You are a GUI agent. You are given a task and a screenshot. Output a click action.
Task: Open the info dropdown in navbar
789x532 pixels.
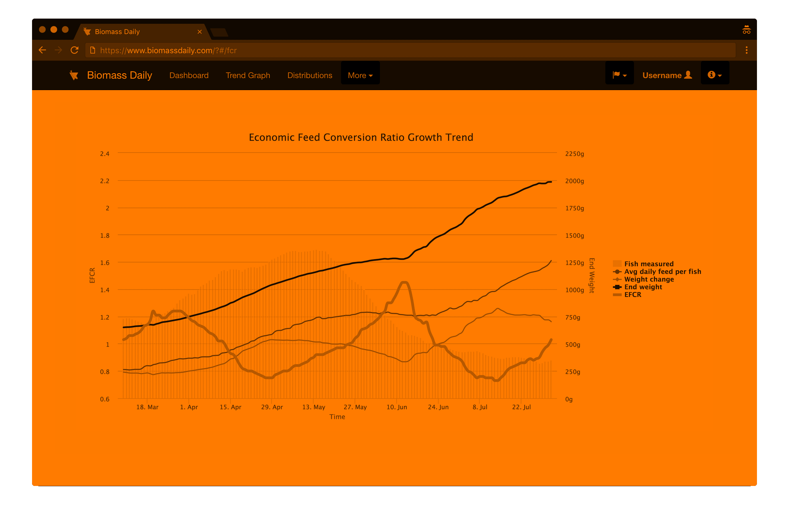coord(715,73)
